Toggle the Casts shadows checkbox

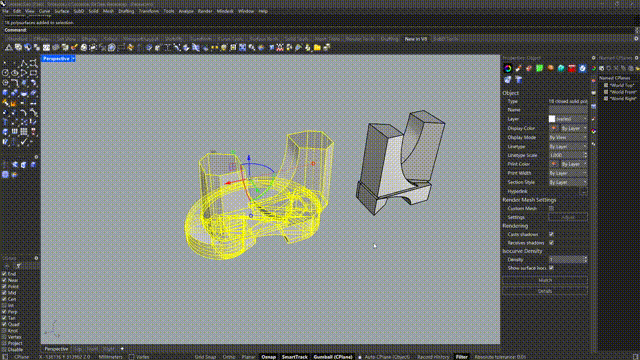coord(551,234)
